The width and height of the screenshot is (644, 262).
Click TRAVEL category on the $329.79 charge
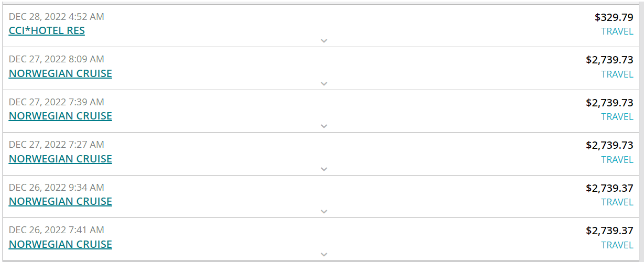(x=617, y=31)
